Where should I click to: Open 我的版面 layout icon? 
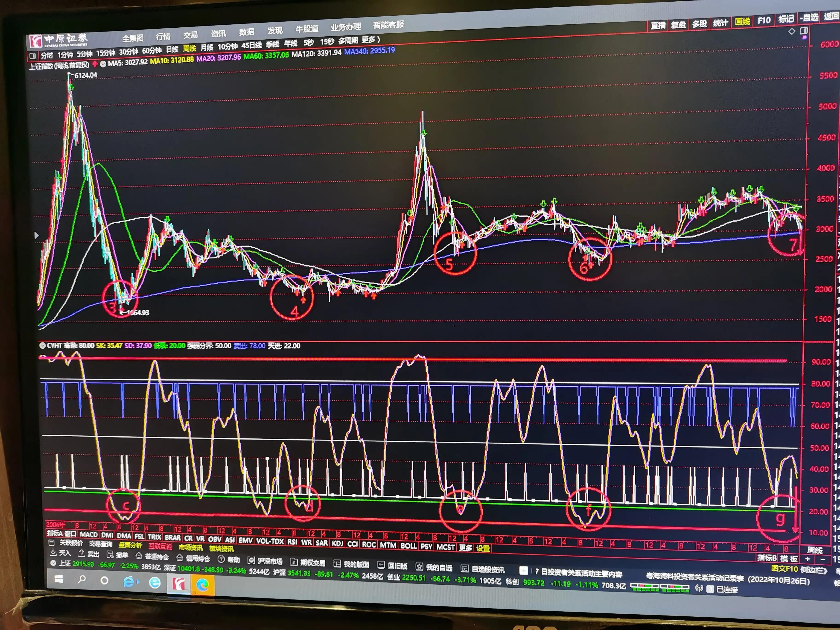[x=337, y=563]
